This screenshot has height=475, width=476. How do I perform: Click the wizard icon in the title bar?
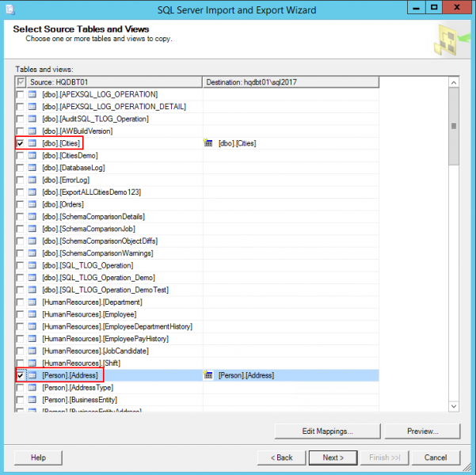tap(10, 9)
